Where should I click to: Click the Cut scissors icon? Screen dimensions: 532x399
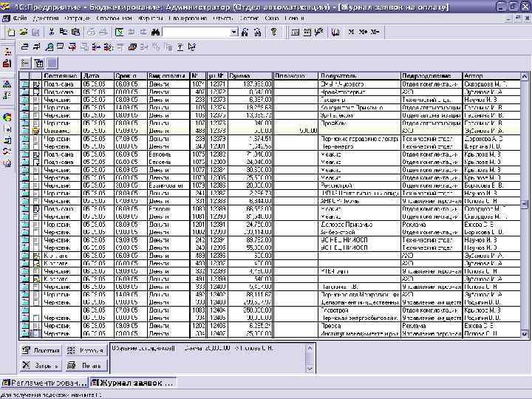(52, 33)
